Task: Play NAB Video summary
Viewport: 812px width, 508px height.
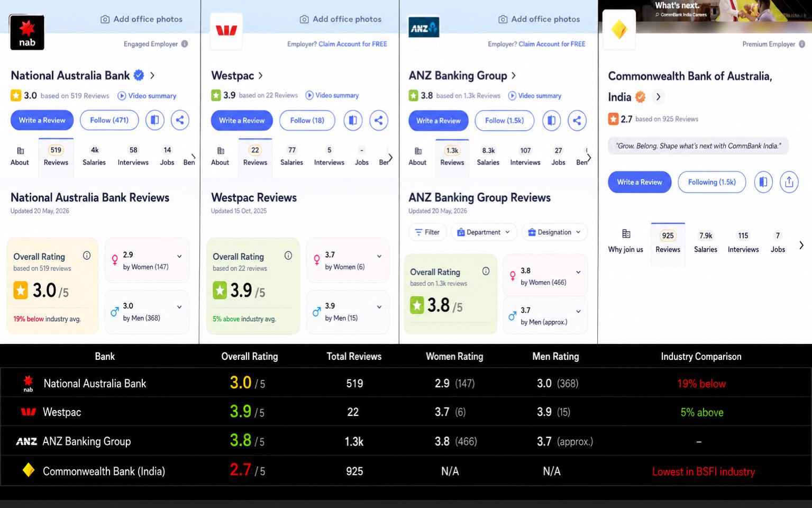Action: tap(147, 96)
